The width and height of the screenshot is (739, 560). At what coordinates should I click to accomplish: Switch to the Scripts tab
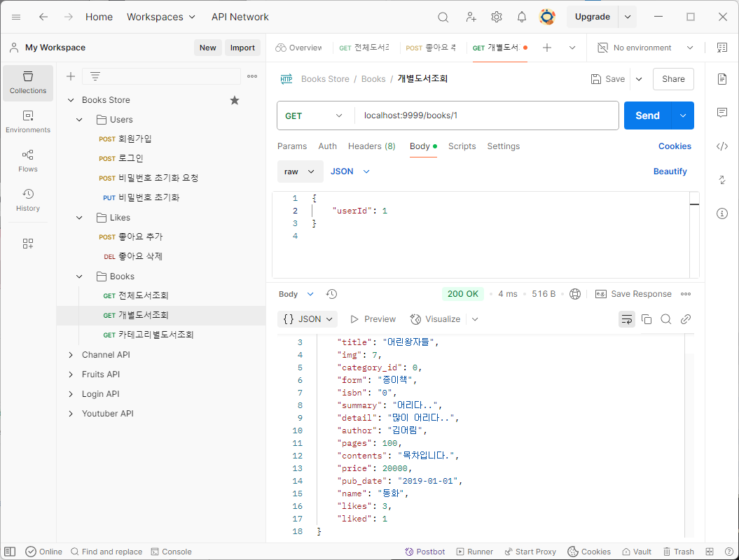(462, 146)
